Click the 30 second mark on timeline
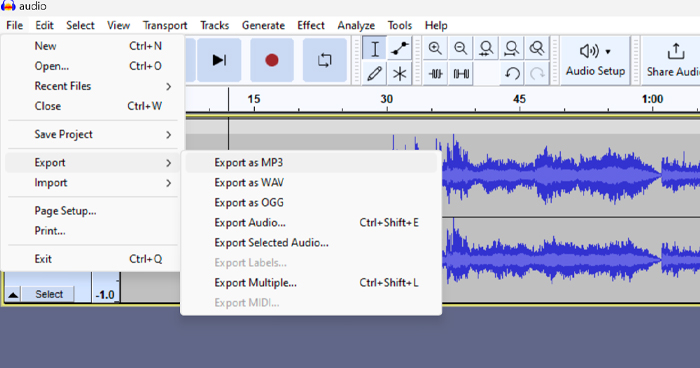The image size is (700, 368). [387, 99]
